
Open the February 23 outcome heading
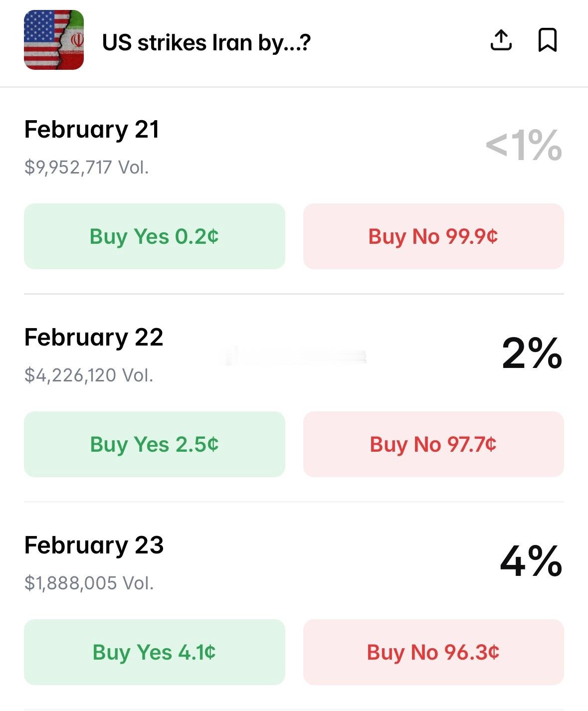94,545
